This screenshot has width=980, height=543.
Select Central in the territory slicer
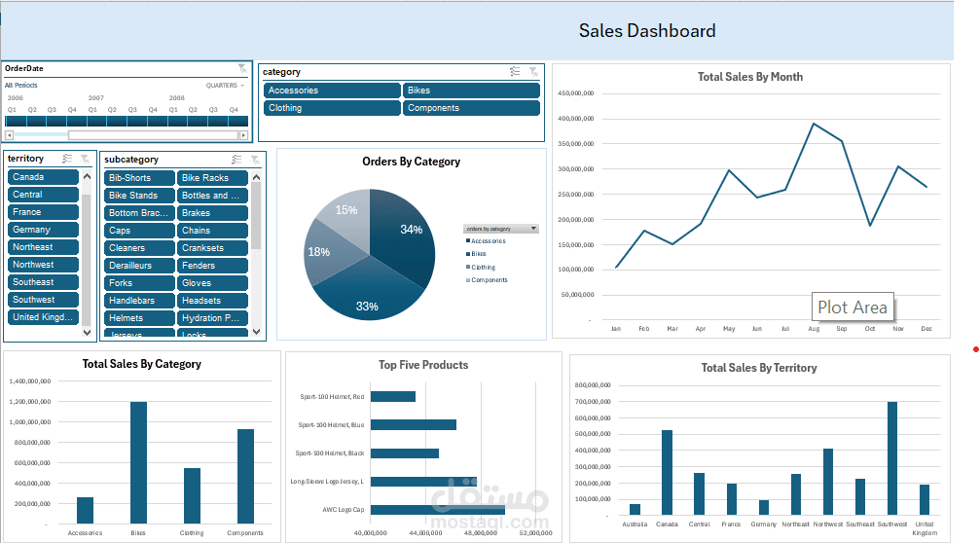43,195
